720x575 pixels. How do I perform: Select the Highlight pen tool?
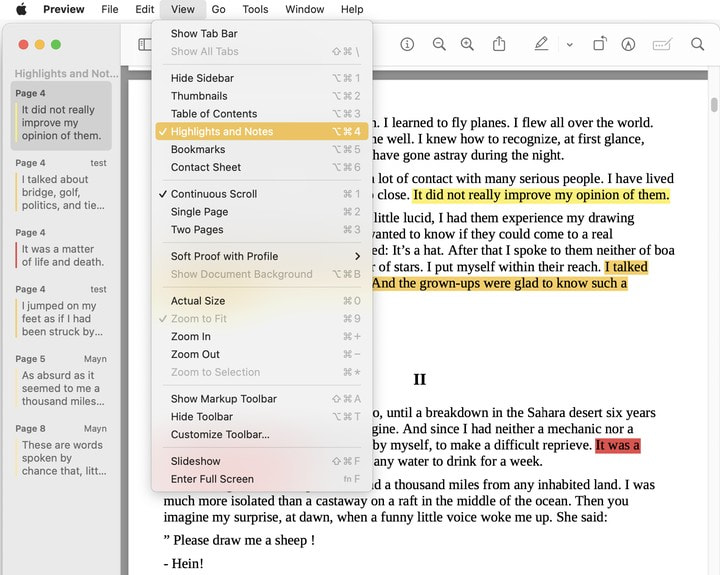tap(541, 44)
